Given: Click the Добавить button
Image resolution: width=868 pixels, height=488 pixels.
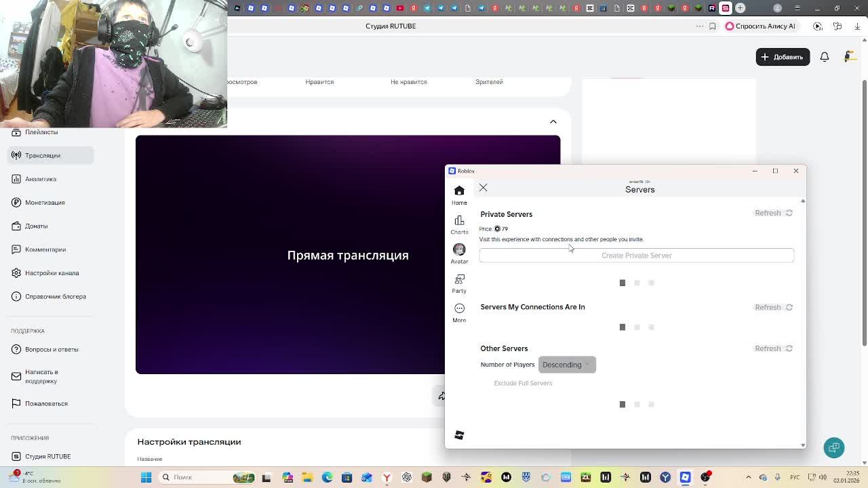Looking at the screenshot, I should pyautogui.click(x=783, y=57).
